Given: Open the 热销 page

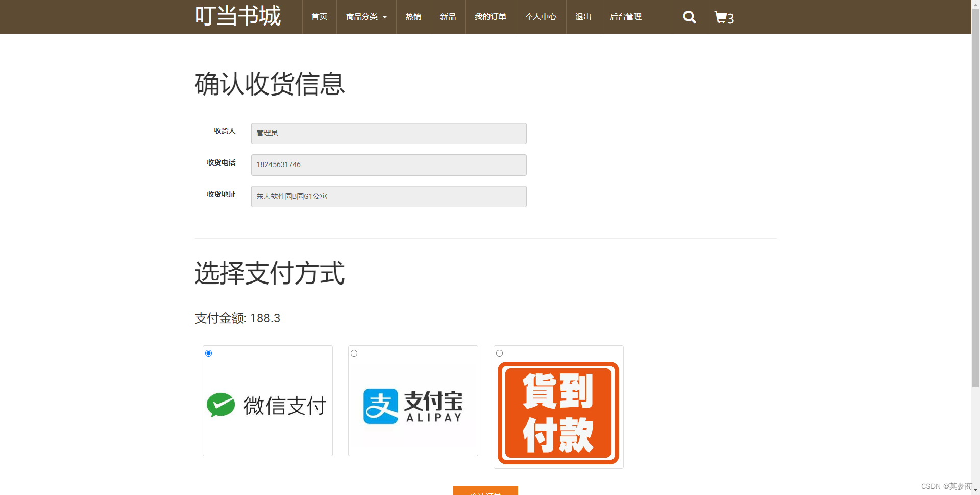Looking at the screenshot, I should tap(413, 17).
